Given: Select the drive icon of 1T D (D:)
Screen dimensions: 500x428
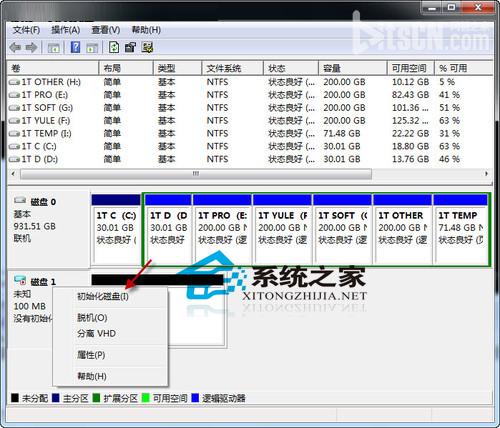Looking at the screenshot, I should pyautogui.click(x=14, y=159).
